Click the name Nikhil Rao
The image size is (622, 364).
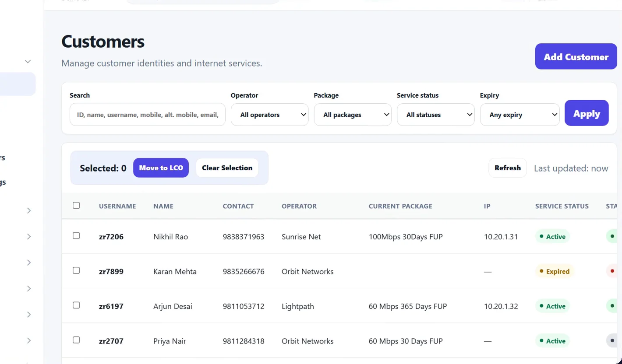pyautogui.click(x=170, y=237)
